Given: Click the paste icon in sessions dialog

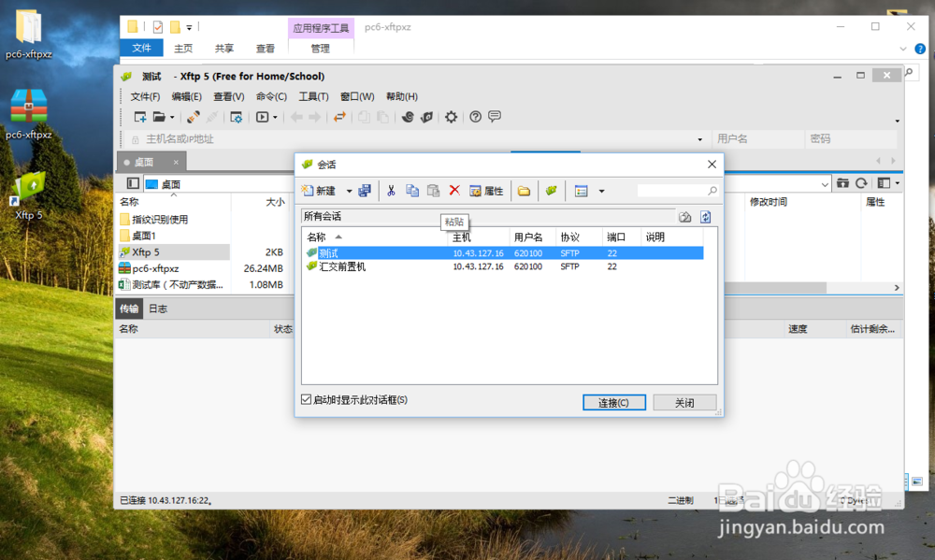Looking at the screenshot, I should [434, 191].
